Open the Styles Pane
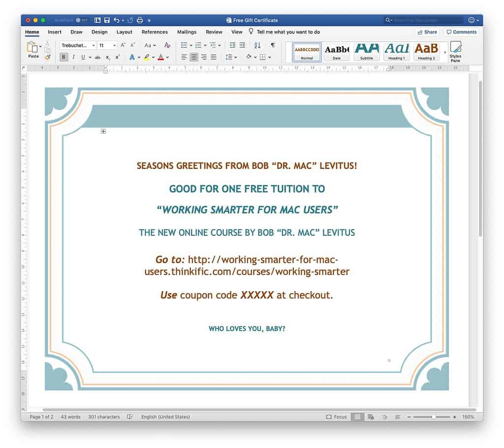The height and width of the screenshot is (448, 504). [455, 51]
